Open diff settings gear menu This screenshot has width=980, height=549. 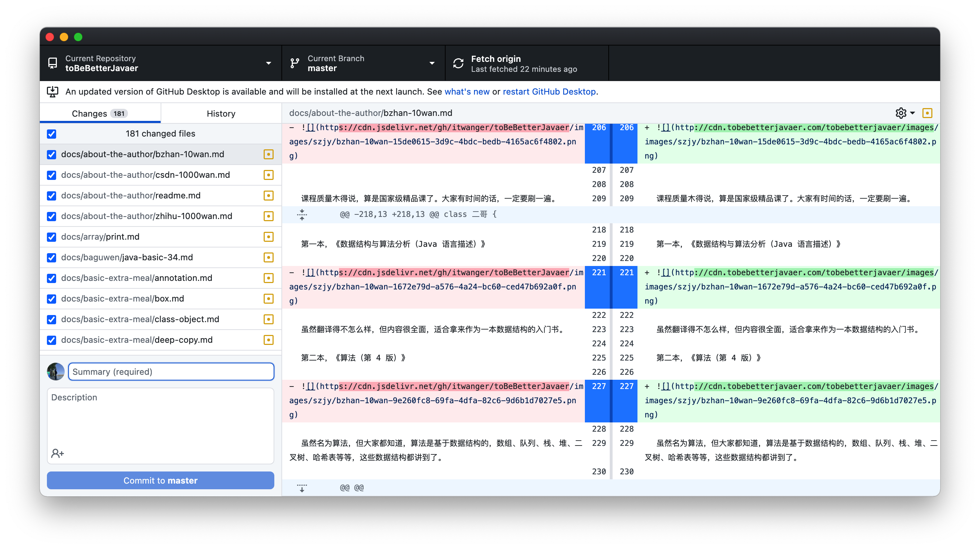coord(905,113)
